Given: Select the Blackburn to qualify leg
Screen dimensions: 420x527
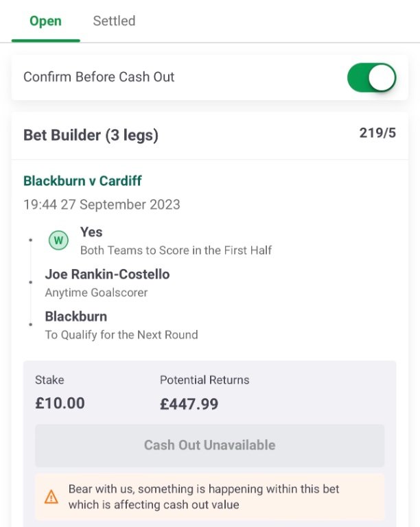Looking at the screenshot, I should point(121,325).
